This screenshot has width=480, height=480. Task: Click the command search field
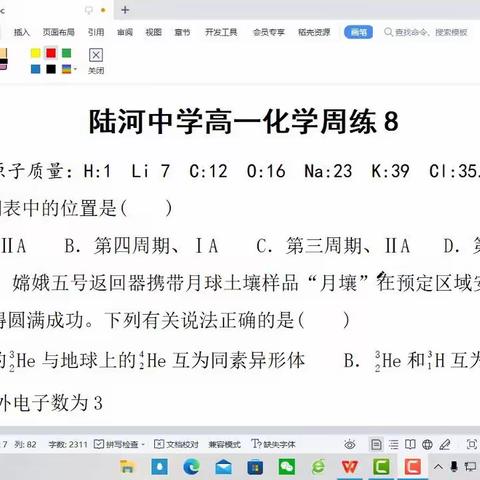426,32
